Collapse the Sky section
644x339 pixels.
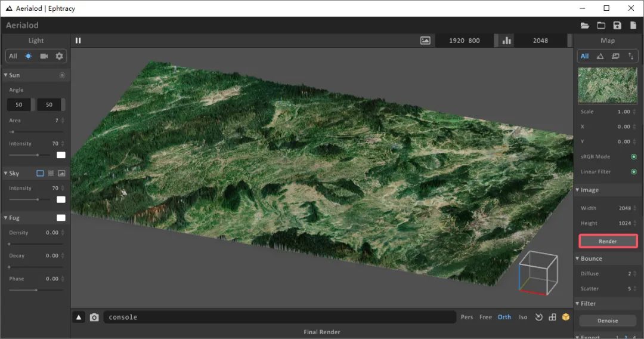coord(6,173)
